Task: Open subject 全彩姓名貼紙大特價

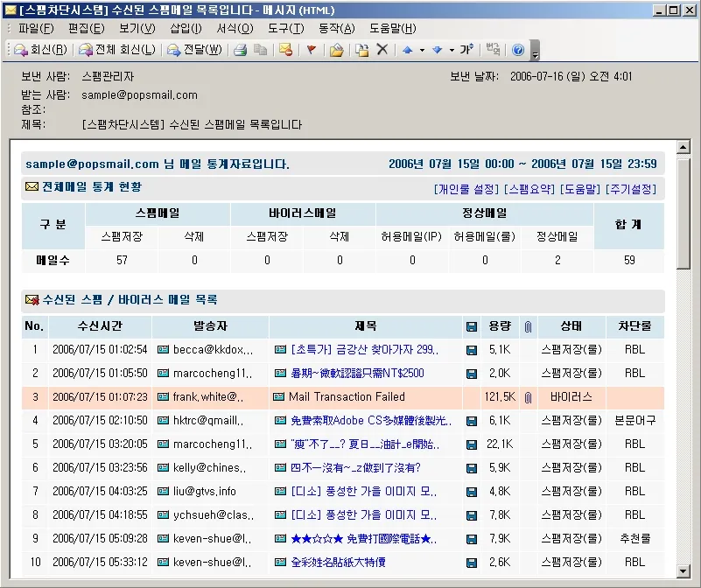Action: [x=338, y=563]
